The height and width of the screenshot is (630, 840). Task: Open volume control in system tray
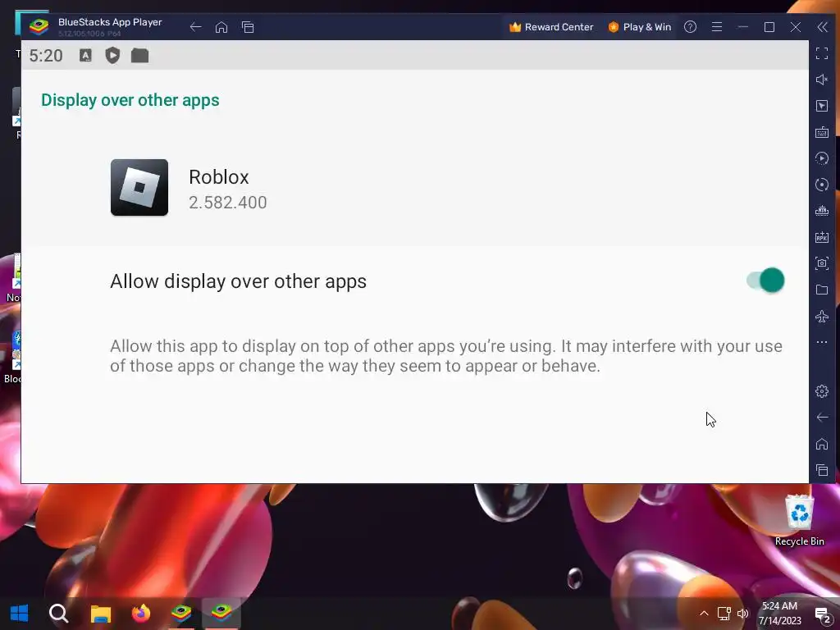point(743,614)
